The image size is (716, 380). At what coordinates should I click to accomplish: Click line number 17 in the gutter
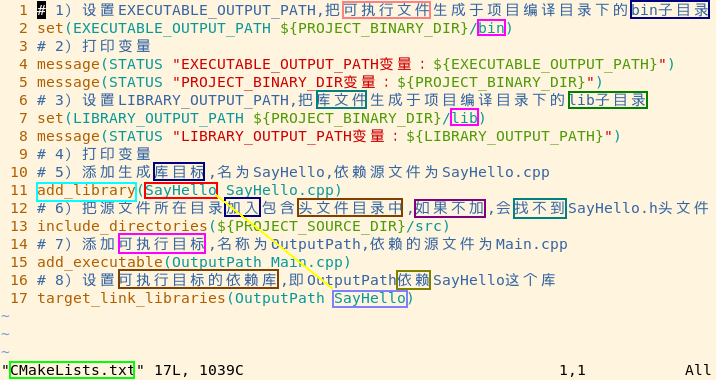(x=19, y=298)
